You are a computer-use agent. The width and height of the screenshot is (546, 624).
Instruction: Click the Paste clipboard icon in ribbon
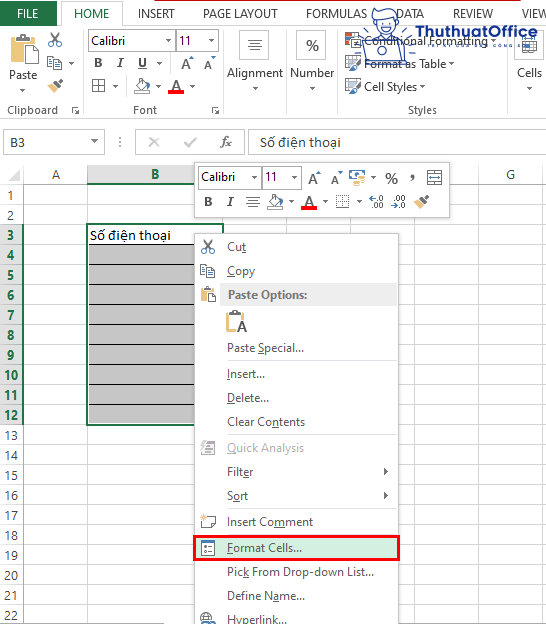(x=24, y=49)
